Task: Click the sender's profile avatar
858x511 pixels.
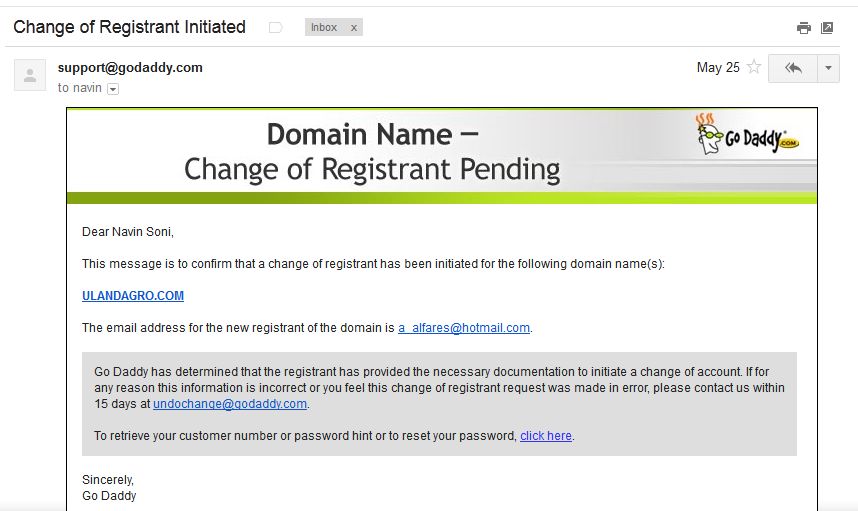Action: (x=30, y=75)
